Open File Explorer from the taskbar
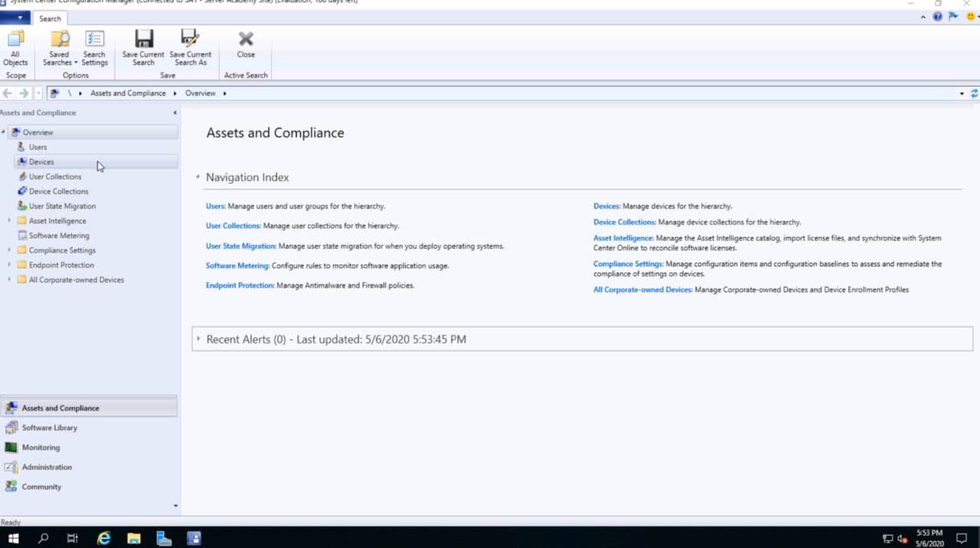Viewport: 980px width, 548px height. (x=133, y=538)
